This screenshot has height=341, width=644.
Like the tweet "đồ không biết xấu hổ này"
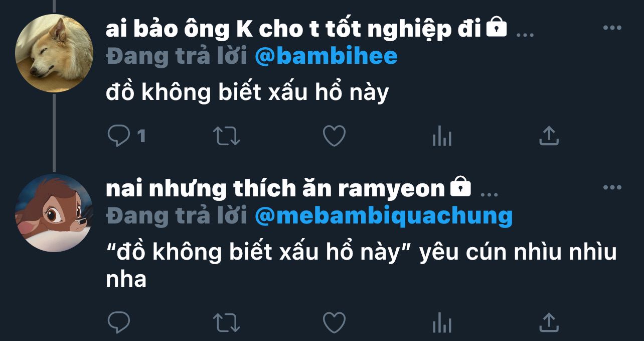[334, 136]
